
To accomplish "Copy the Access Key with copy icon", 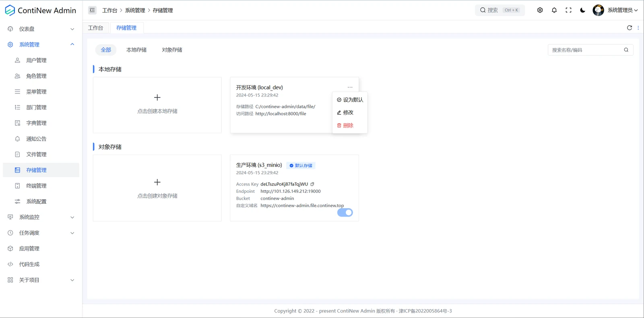I will tap(312, 184).
